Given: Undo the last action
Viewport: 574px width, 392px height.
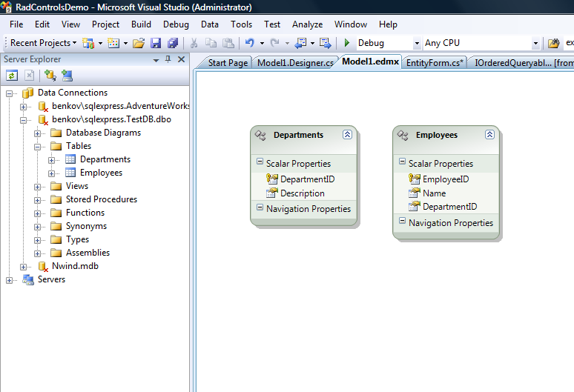Looking at the screenshot, I should (x=250, y=43).
